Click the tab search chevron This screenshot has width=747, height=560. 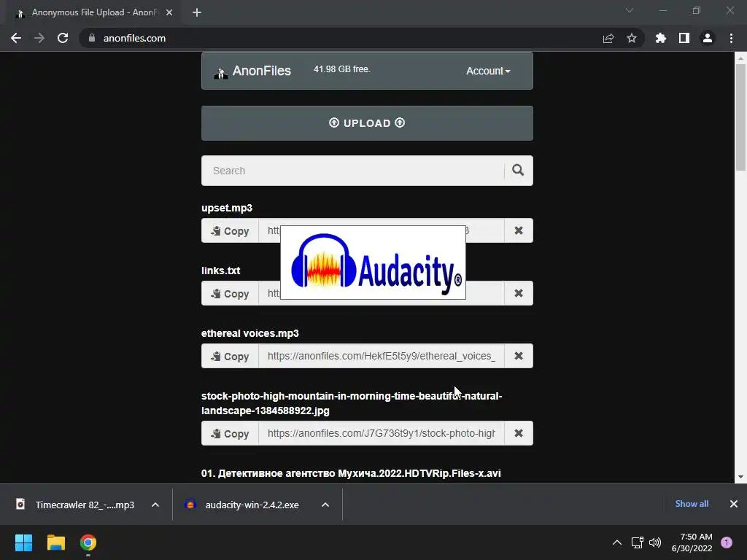[x=630, y=10]
